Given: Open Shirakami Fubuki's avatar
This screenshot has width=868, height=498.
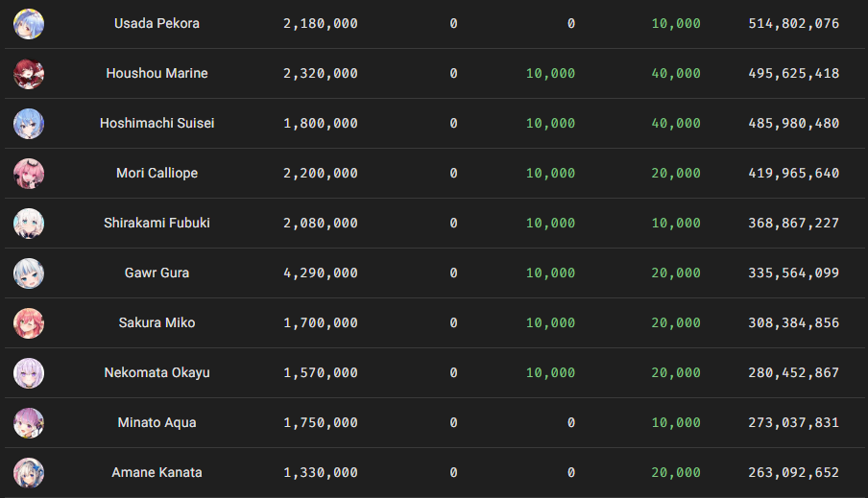Looking at the screenshot, I should point(29,223).
